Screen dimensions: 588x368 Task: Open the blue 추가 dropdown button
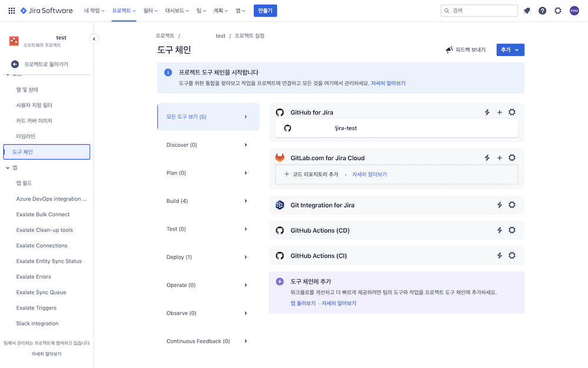[510, 49]
